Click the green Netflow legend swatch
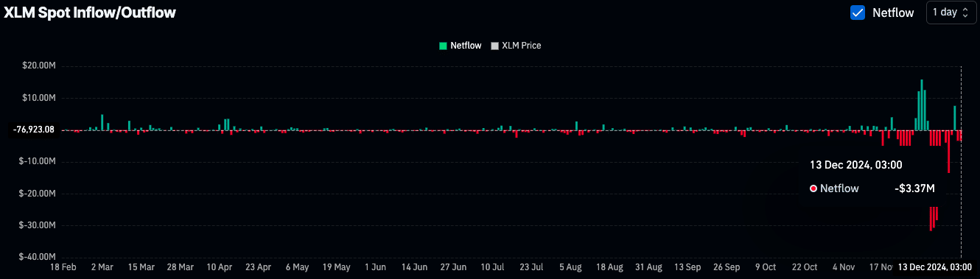Image resolution: width=980 pixels, height=279 pixels. click(443, 46)
